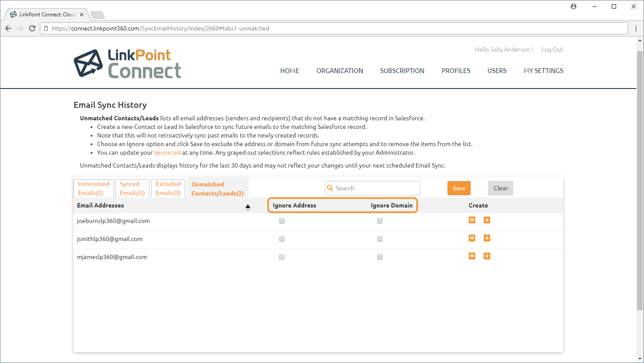Screen dimensions: 644x363
Task: Open the MY SETTINGS menu item
Action: click(543, 71)
